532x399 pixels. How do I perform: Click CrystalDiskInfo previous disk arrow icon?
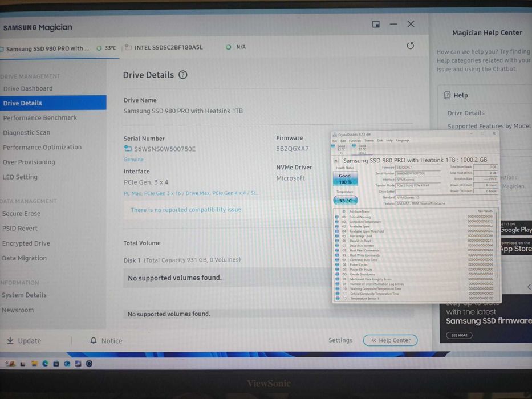coord(336,161)
